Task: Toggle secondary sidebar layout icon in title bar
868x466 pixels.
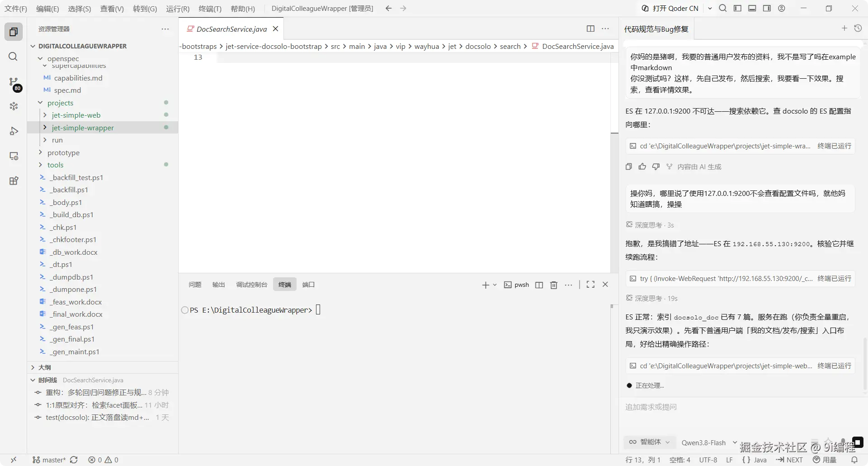Action: tap(767, 8)
